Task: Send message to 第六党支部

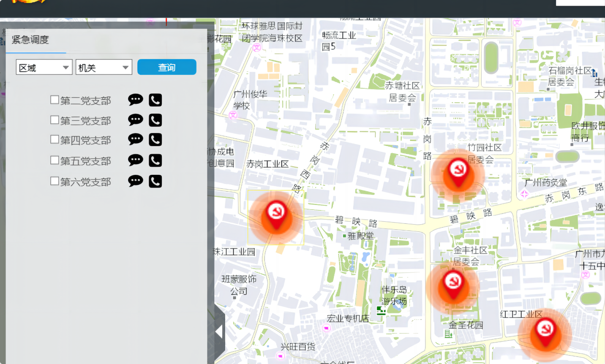Action: point(136,181)
